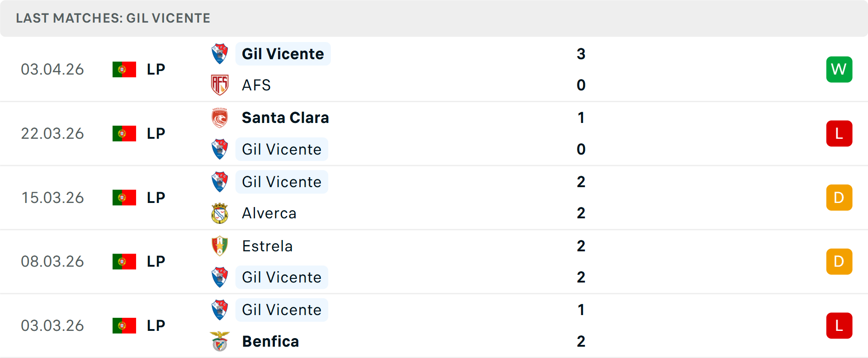Click the AFS club crest icon
The width and height of the screenshot is (868, 358).
pos(220,85)
